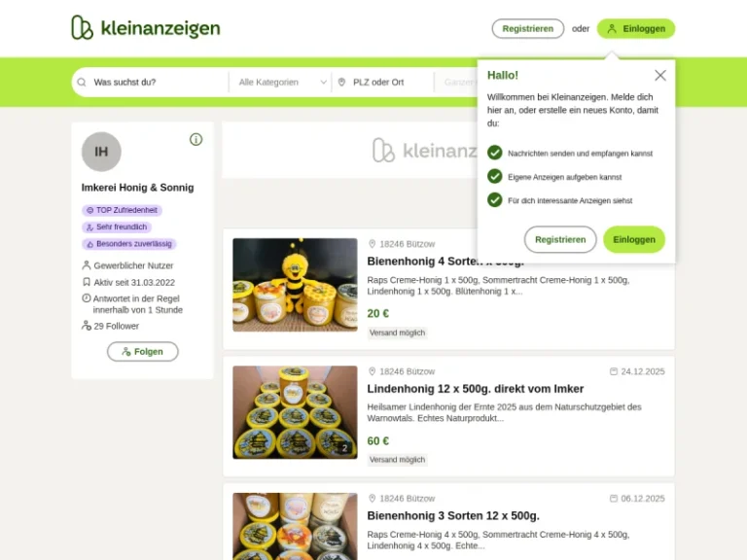Click the green Einloggen header button

(636, 28)
